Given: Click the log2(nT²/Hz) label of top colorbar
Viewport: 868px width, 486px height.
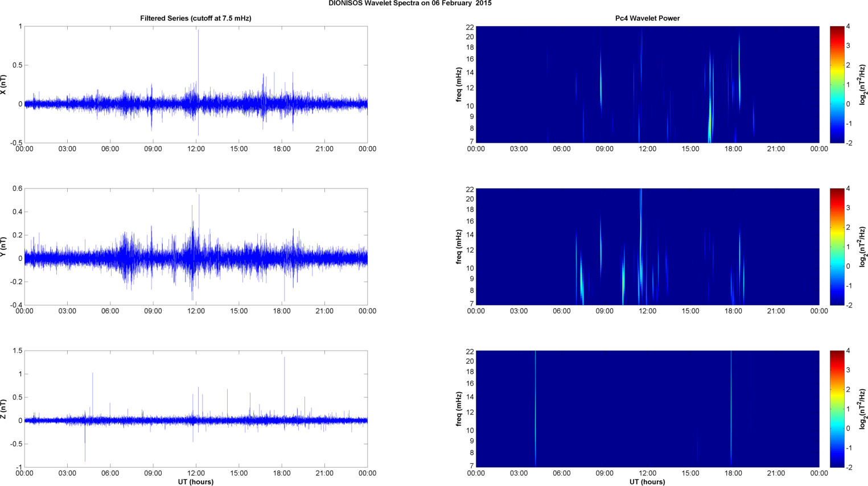Looking at the screenshot, I should tap(863, 84).
